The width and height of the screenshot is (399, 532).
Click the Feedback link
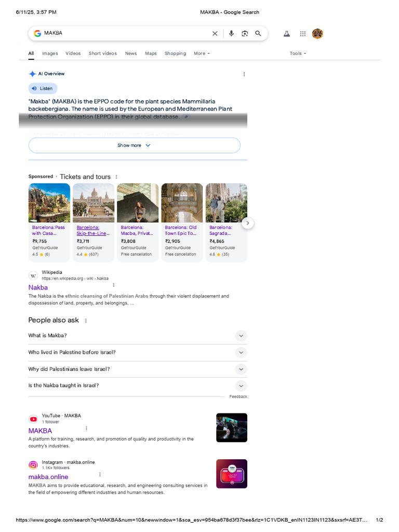pos(238,396)
